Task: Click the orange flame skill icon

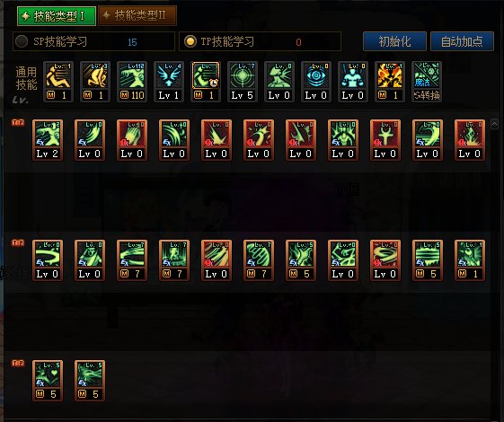Action: pyautogui.click(x=390, y=82)
